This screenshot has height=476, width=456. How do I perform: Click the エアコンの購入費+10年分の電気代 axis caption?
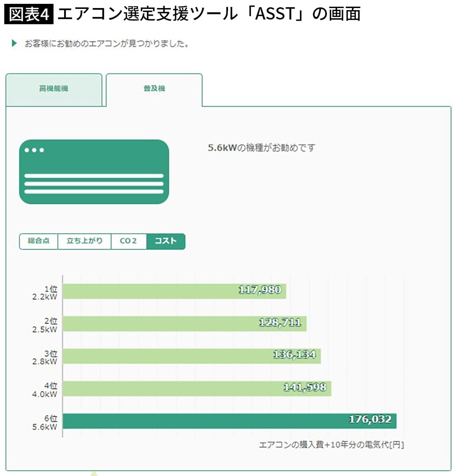tap(331, 445)
